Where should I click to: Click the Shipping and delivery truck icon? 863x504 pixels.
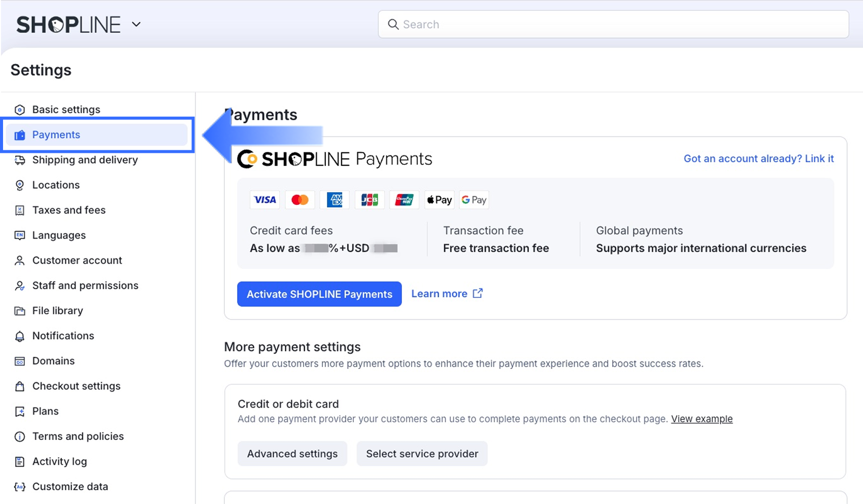point(20,160)
